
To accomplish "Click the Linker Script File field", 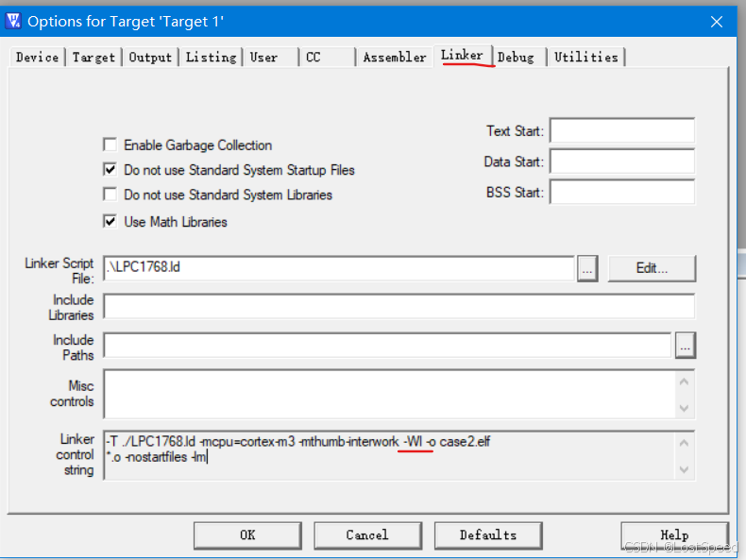I will point(339,268).
